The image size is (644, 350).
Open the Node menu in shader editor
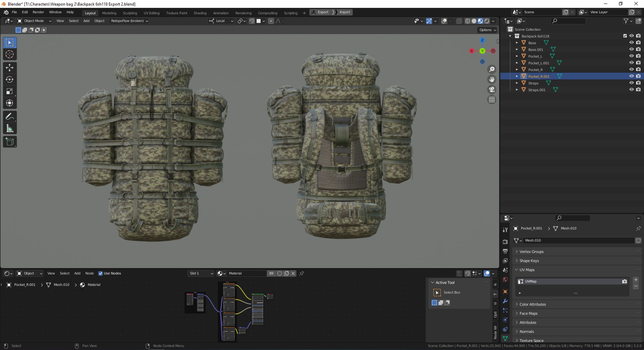point(90,273)
